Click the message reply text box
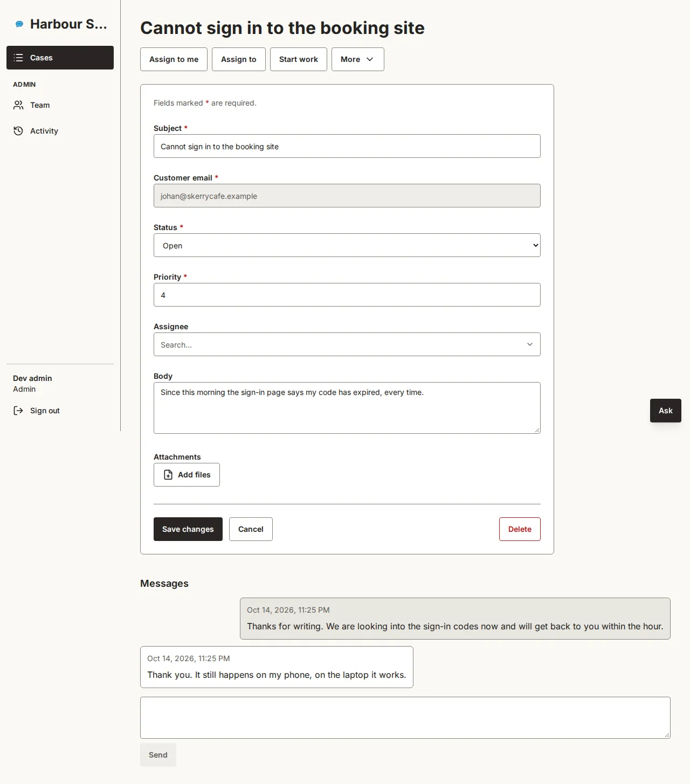Screen dimensions: 690x784 pos(405,718)
